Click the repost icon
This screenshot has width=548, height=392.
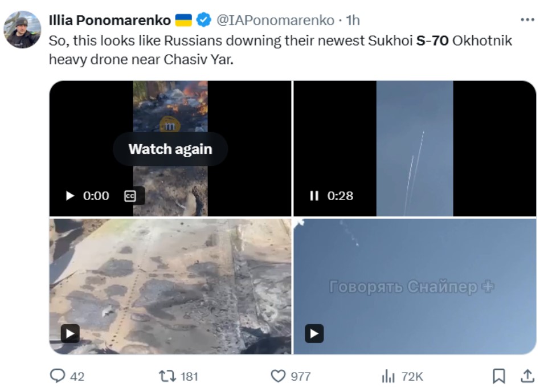click(x=169, y=376)
